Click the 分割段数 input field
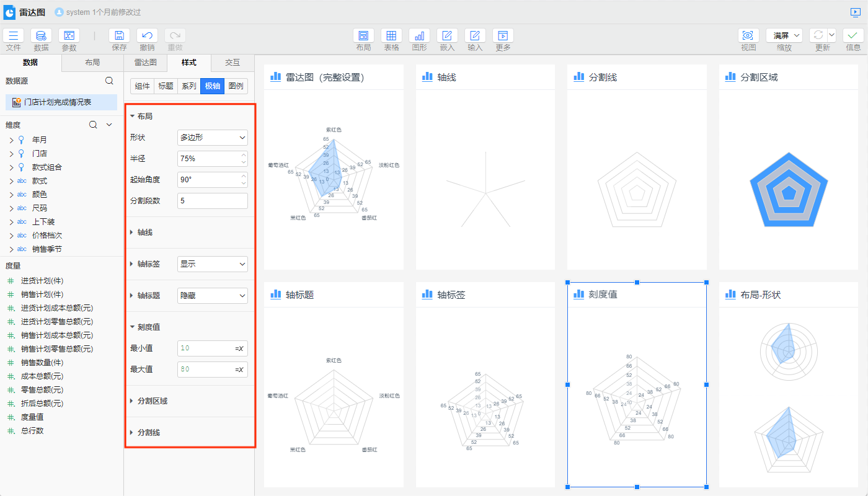 (x=212, y=201)
